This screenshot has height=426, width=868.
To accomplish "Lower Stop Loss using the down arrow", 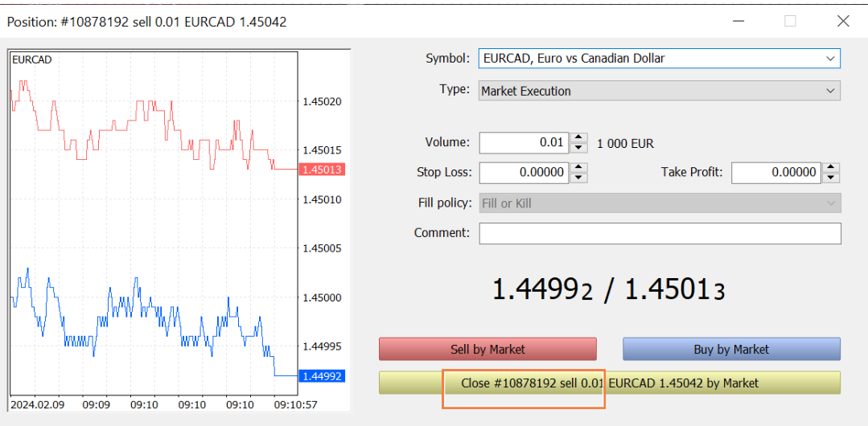I will [578, 178].
